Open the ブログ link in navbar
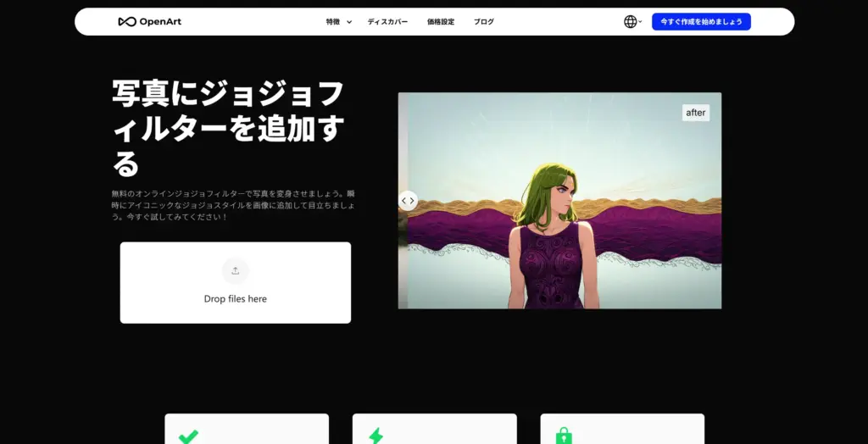The width and height of the screenshot is (868, 444). (x=484, y=21)
